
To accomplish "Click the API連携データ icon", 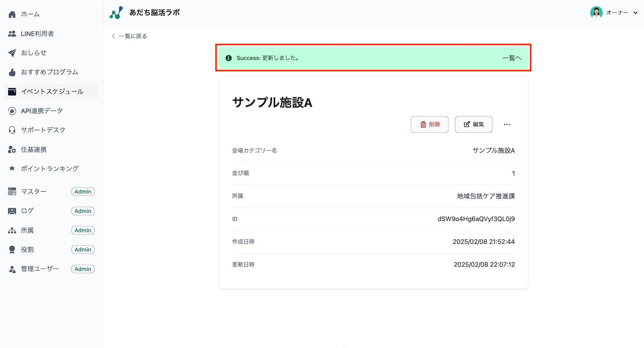I will tap(12, 111).
